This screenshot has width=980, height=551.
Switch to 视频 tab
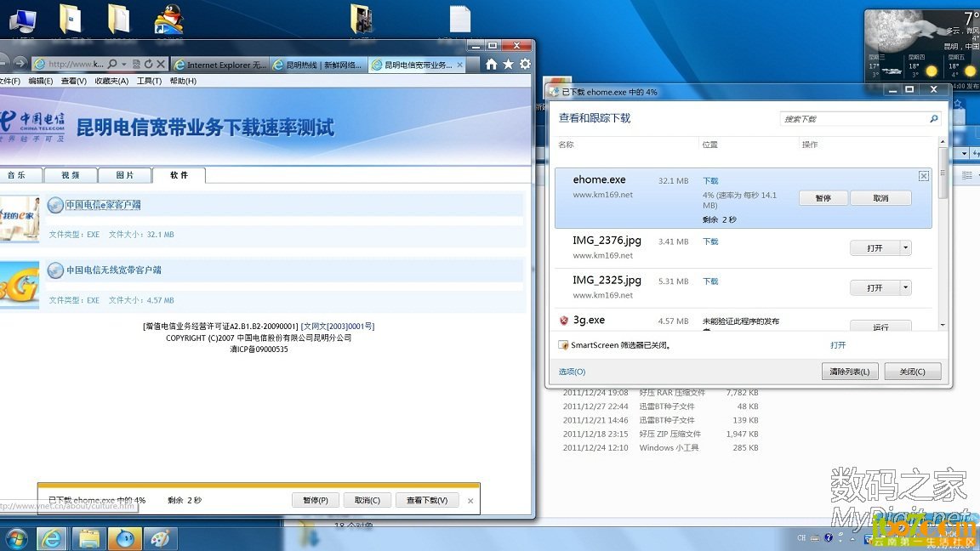pyautogui.click(x=70, y=175)
